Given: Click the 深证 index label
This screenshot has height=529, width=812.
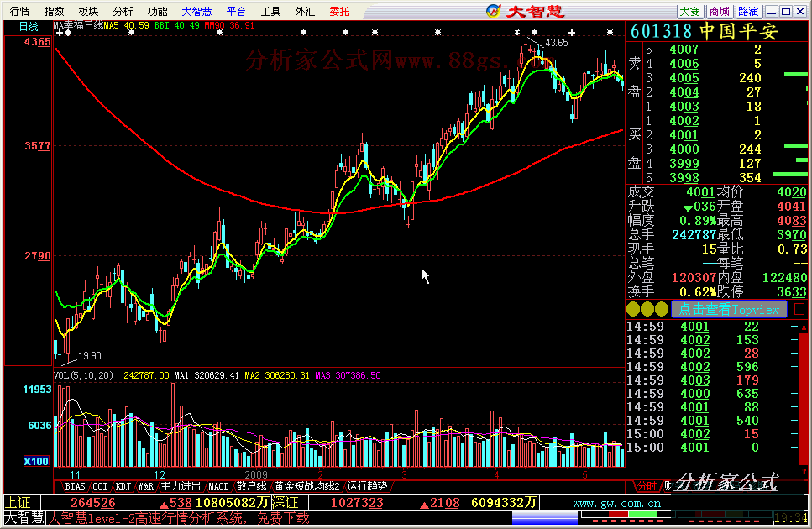Looking at the screenshot, I should click(x=285, y=503).
